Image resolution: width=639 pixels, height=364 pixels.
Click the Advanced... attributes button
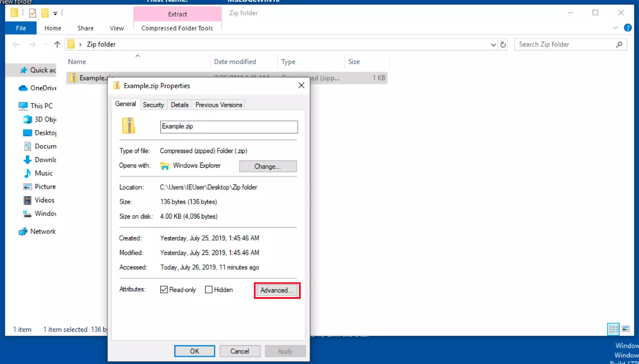(x=276, y=290)
